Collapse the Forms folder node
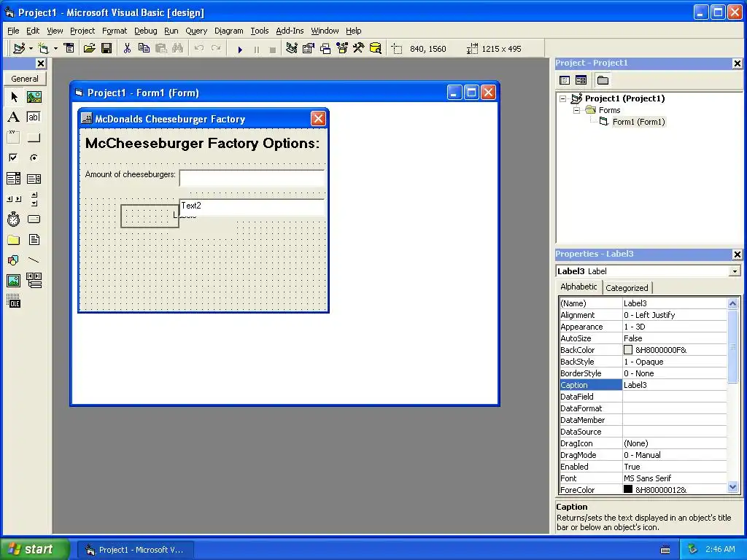 click(576, 110)
